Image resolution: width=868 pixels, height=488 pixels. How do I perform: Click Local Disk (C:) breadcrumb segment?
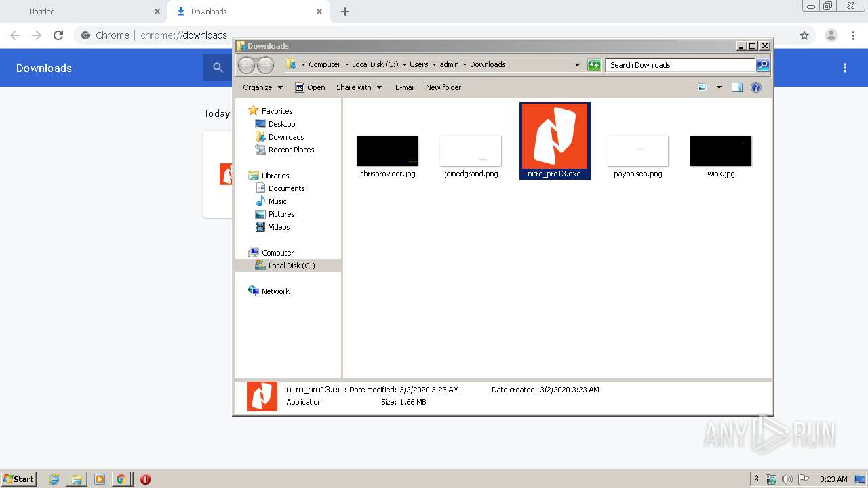coord(375,64)
